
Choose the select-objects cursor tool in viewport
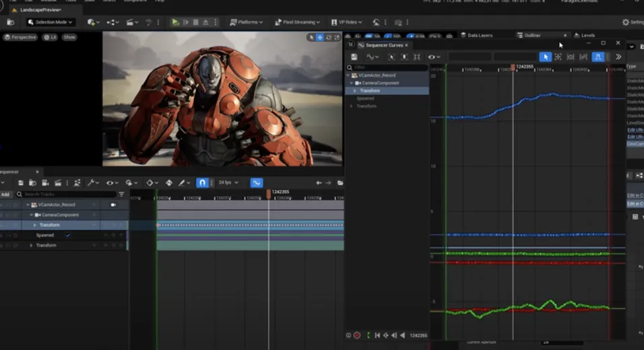[311, 37]
